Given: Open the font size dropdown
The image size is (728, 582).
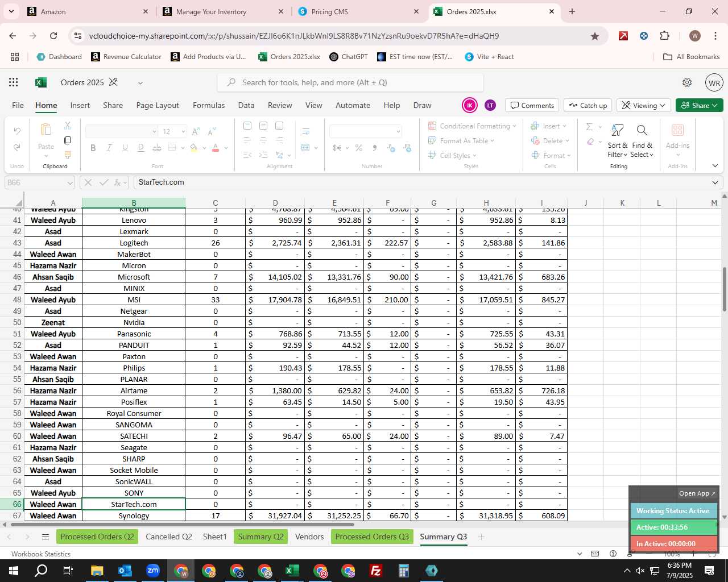Looking at the screenshot, I should (x=183, y=132).
